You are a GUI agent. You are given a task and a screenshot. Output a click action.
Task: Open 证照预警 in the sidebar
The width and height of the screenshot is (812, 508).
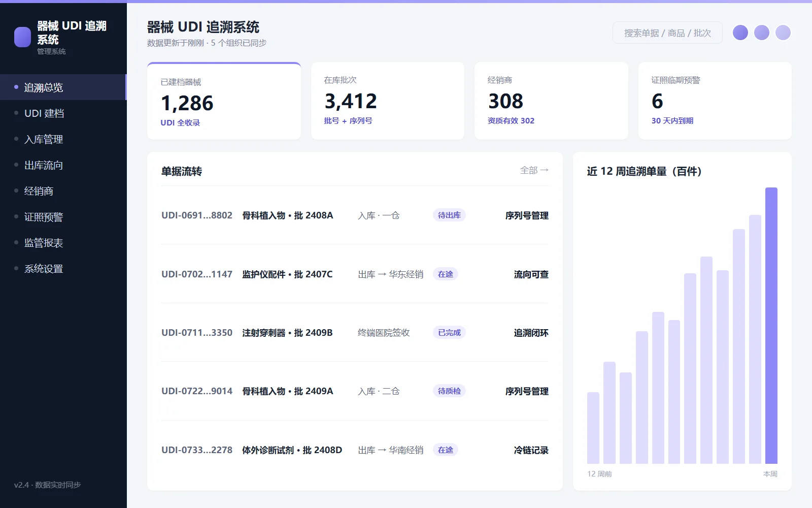(63, 217)
